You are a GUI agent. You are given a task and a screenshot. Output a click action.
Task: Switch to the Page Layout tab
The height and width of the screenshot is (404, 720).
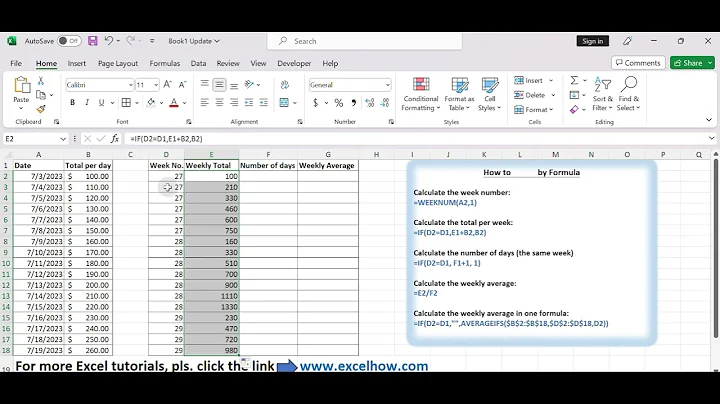click(x=118, y=63)
